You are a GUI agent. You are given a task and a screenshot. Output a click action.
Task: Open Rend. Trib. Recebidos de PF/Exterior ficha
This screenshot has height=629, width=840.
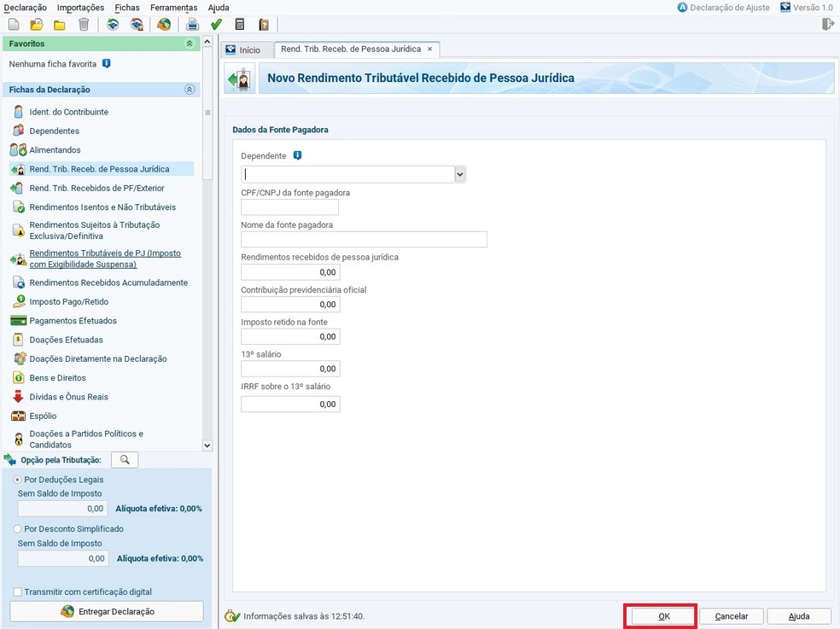click(97, 188)
